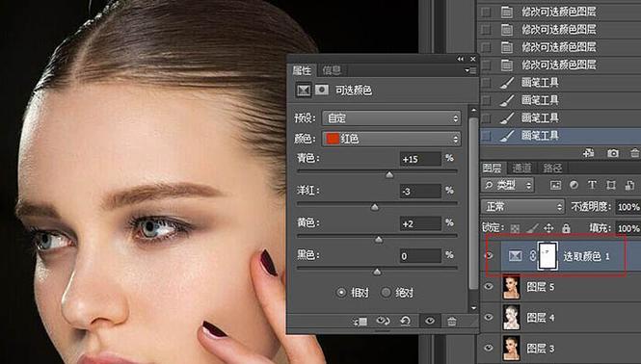The image size is (641, 364).
Task: Filter layers by shape layers icon
Action: (x=611, y=185)
